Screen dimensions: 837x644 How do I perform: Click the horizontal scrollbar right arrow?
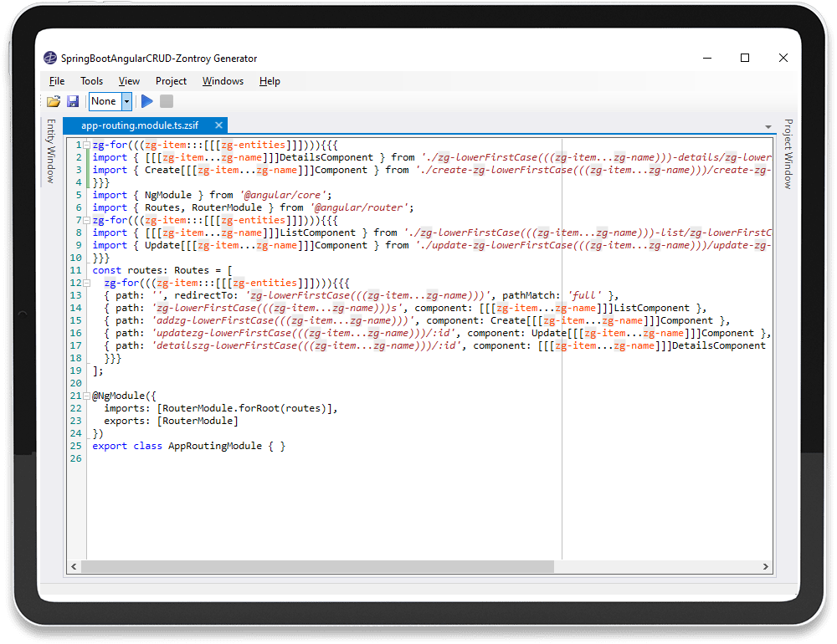click(x=765, y=567)
